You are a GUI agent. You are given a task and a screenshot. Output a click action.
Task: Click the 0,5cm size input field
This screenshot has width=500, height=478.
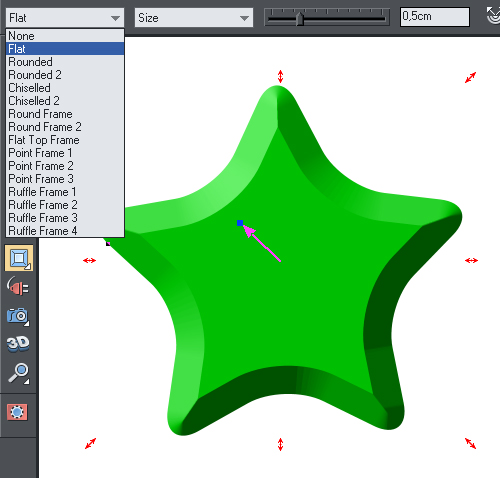tap(435, 17)
